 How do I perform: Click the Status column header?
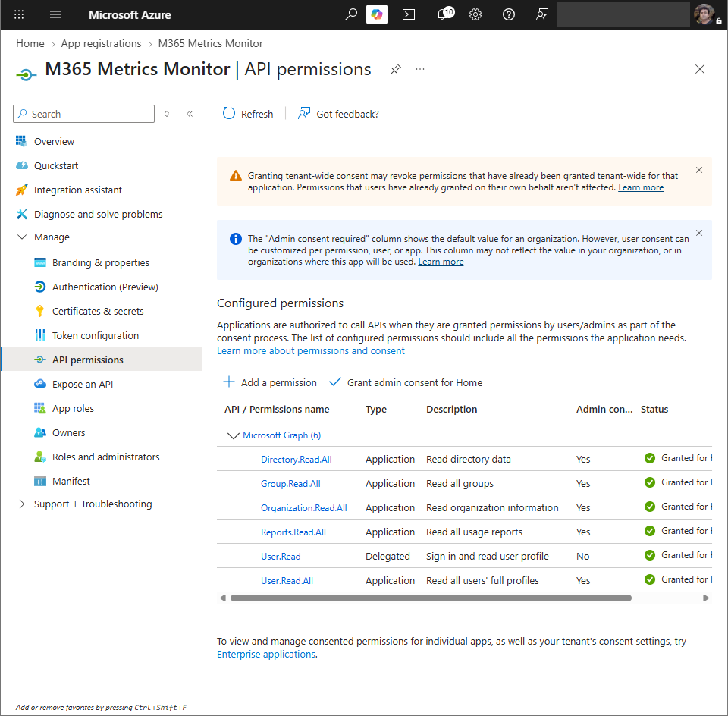(x=654, y=409)
